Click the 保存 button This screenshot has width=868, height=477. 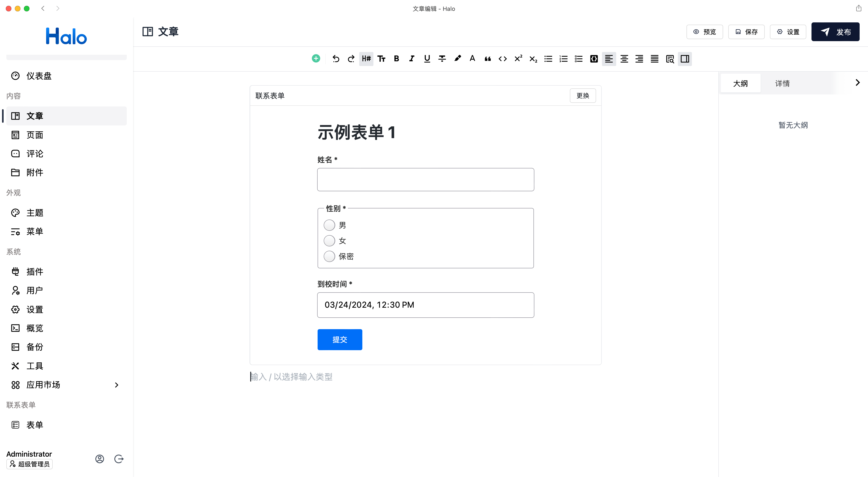(746, 32)
